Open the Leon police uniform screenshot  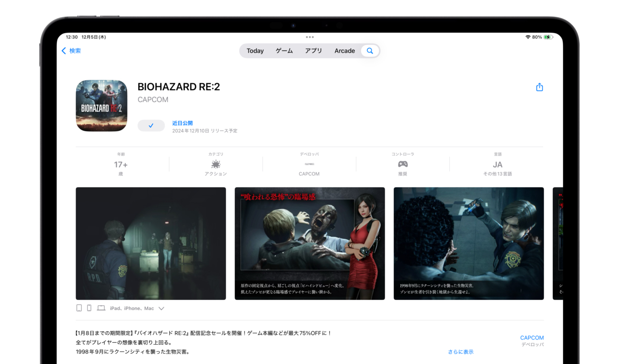[x=469, y=243]
